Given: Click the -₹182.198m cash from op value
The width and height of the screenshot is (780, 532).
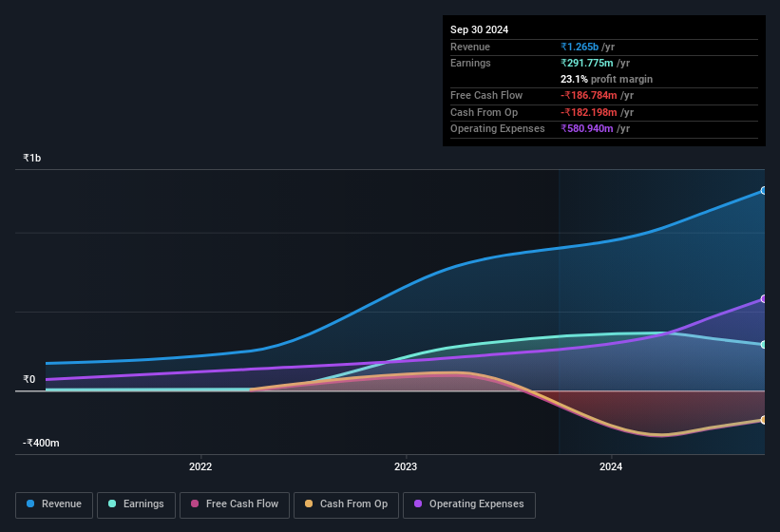Looking at the screenshot, I should click(589, 112).
